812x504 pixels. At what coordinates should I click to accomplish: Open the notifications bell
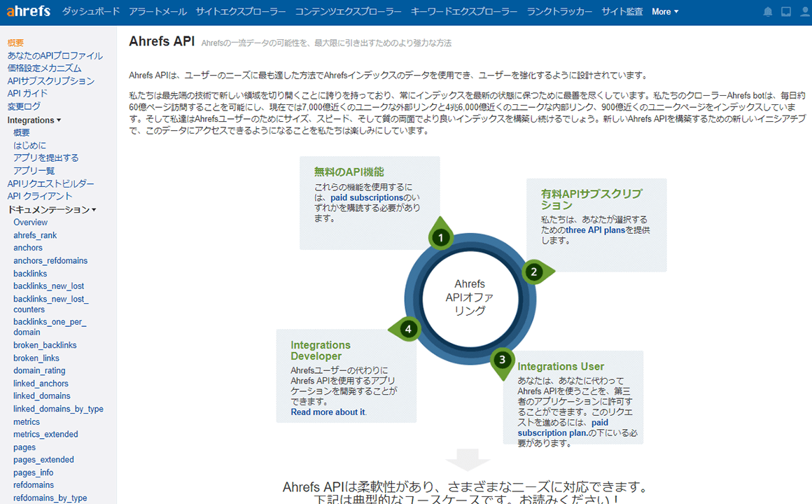pyautogui.click(x=768, y=12)
